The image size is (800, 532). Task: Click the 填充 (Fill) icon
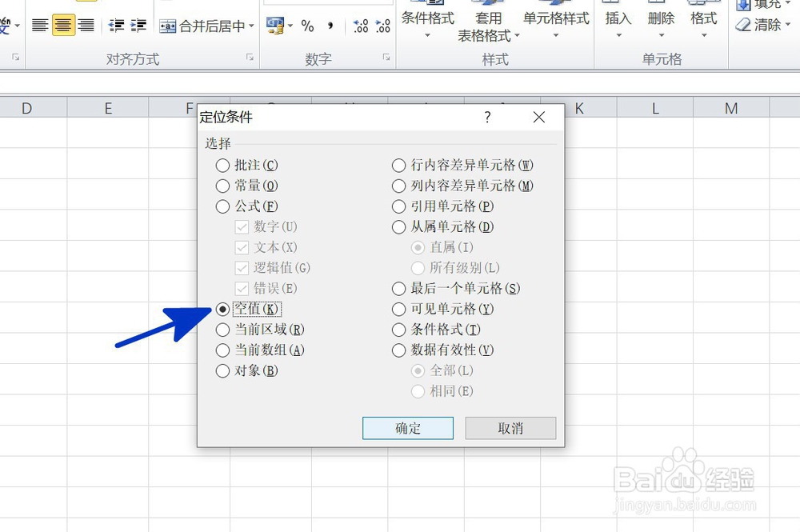[744, 5]
